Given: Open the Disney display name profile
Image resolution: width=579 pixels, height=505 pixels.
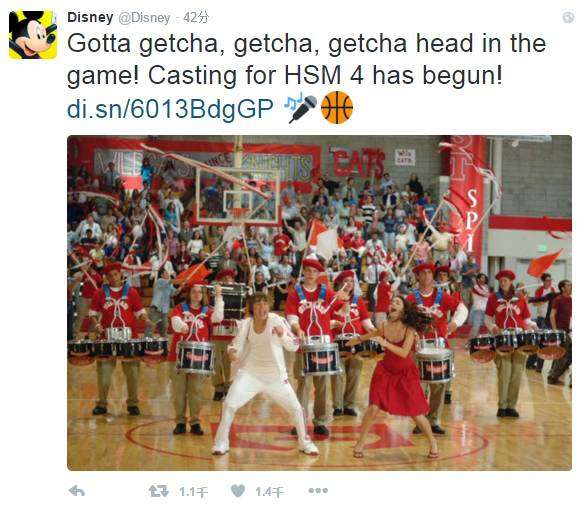Looking at the screenshot, I should pos(90,17).
